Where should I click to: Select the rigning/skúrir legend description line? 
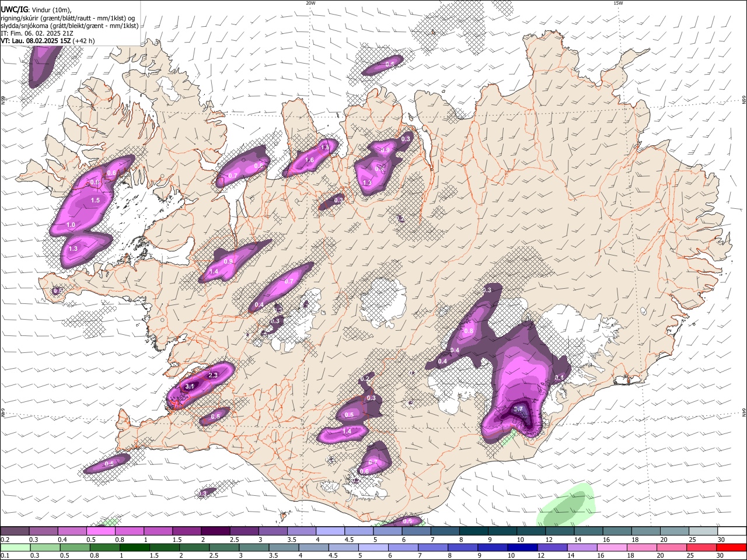(x=68, y=18)
